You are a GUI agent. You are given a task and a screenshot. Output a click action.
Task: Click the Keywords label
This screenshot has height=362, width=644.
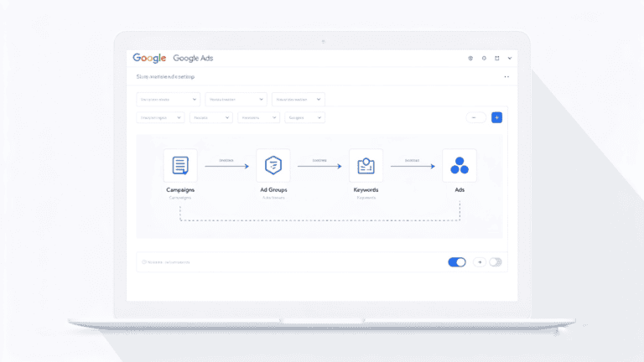point(366,190)
